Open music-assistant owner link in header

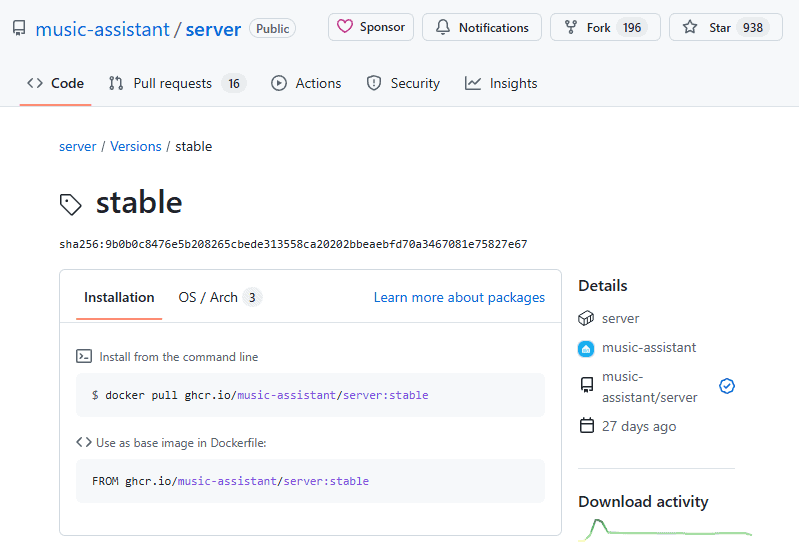102,29
